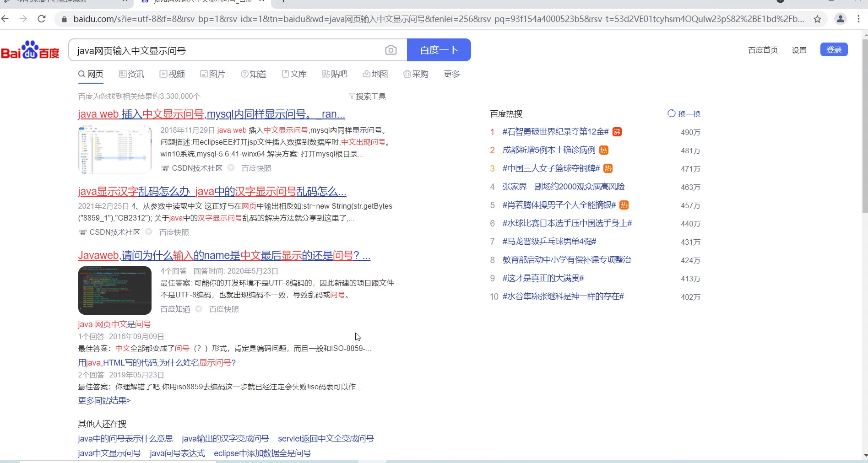The height and width of the screenshot is (463, 868).
Task: Open 百度快照 for second result
Action: pyautogui.click(x=174, y=232)
